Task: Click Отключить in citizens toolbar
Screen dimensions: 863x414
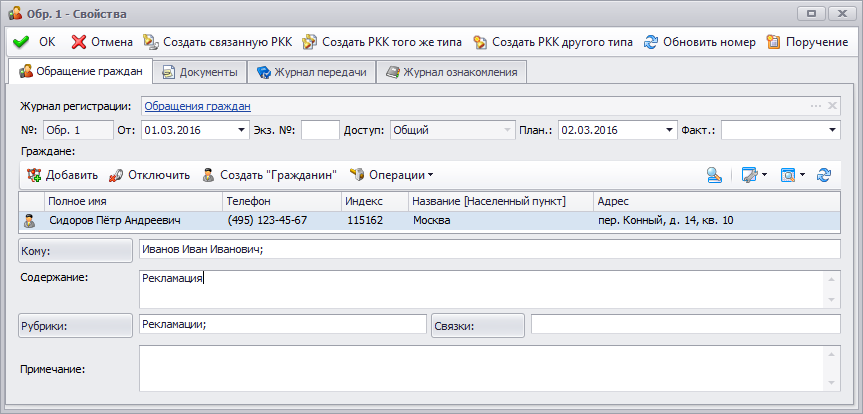Action: point(149,175)
